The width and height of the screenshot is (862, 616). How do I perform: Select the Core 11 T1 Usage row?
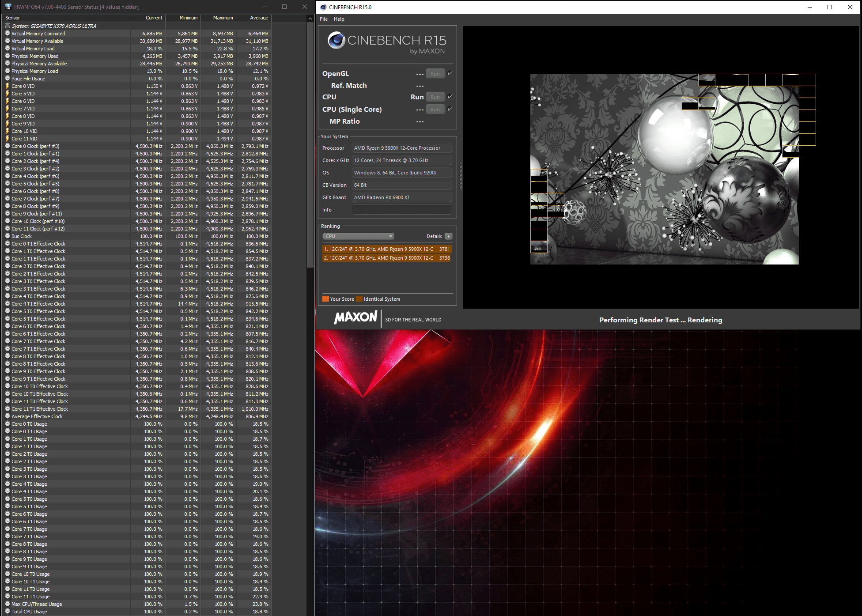point(136,597)
